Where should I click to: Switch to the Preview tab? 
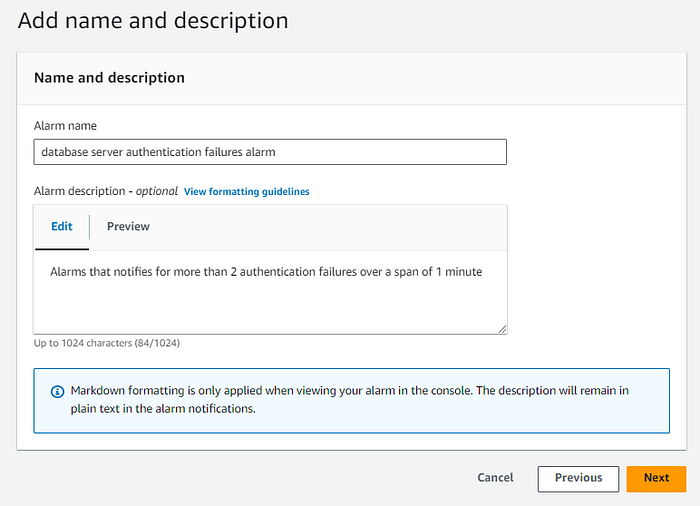(x=128, y=226)
